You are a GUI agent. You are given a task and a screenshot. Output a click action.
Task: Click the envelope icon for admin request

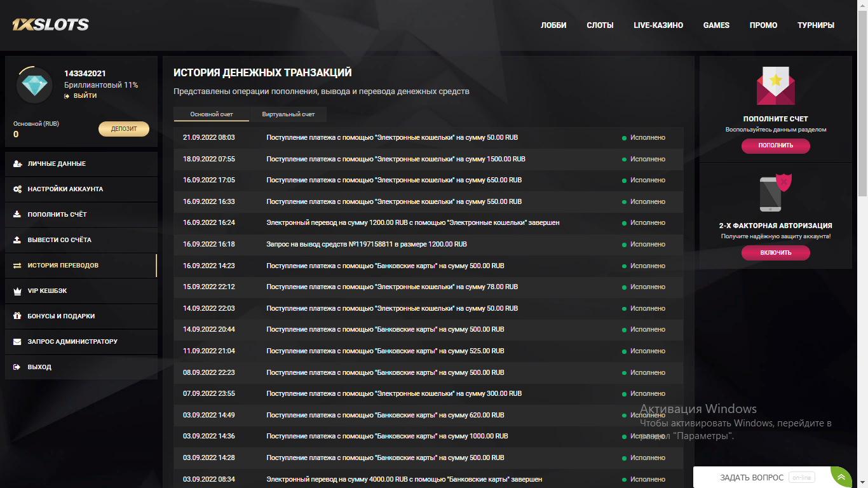[17, 342]
